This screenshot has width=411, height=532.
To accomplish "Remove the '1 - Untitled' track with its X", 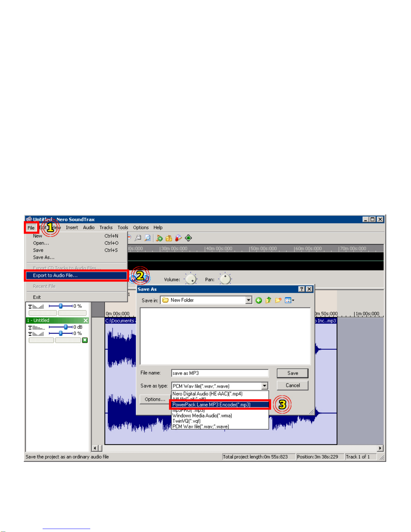I will [x=86, y=321].
